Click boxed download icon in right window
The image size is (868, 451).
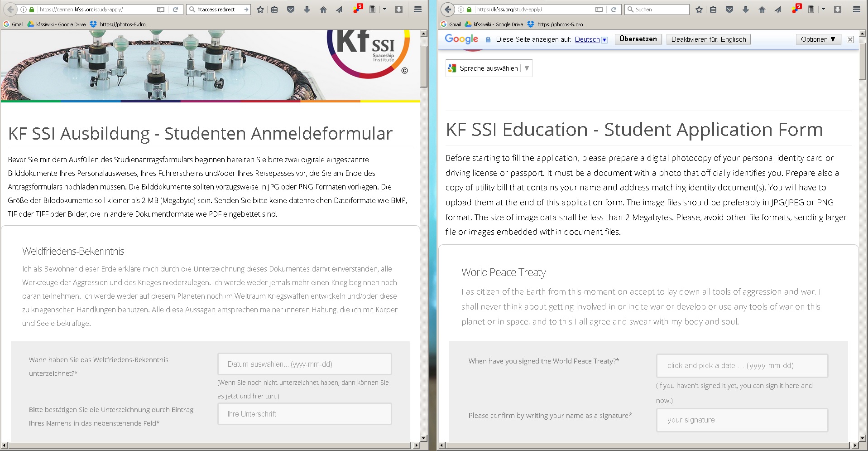[x=838, y=9]
